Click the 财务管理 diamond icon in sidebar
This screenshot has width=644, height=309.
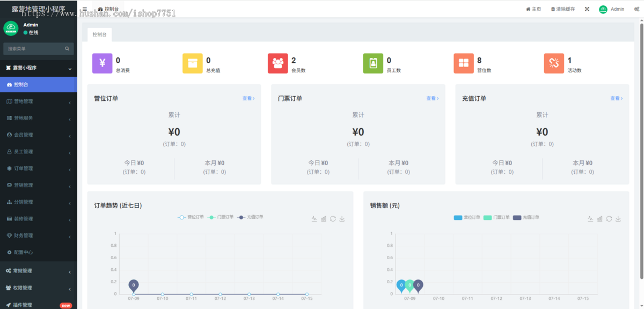(x=9, y=236)
